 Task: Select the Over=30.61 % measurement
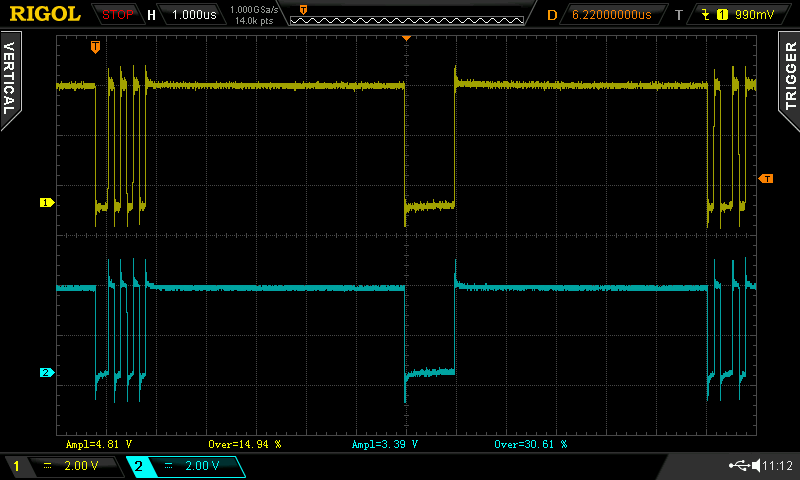pyautogui.click(x=531, y=443)
